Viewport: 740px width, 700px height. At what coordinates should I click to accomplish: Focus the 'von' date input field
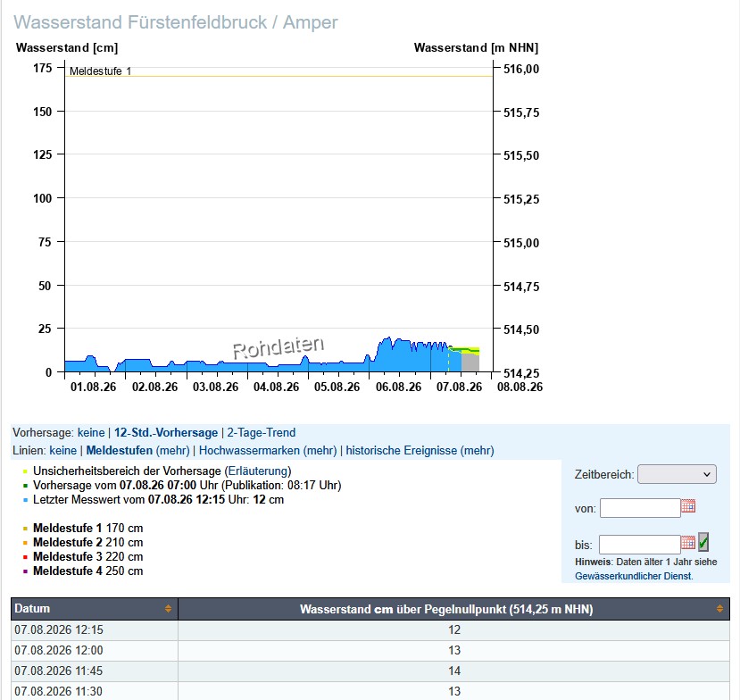pyautogui.click(x=640, y=508)
